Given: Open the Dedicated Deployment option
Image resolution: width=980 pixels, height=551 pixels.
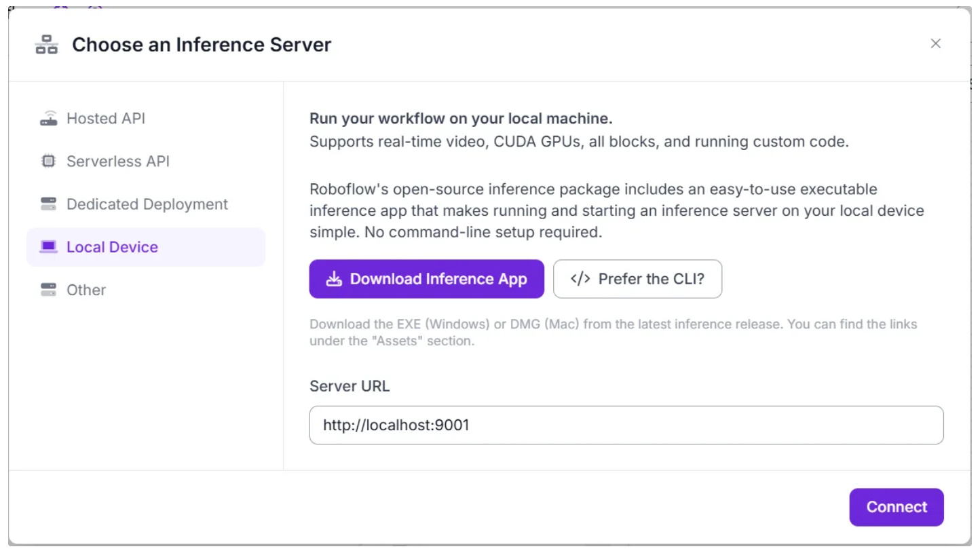Looking at the screenshot, I should [147, 204].
